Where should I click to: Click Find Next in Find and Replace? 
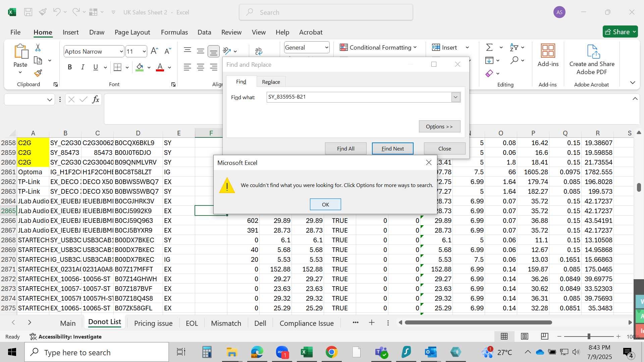(392, 148)
